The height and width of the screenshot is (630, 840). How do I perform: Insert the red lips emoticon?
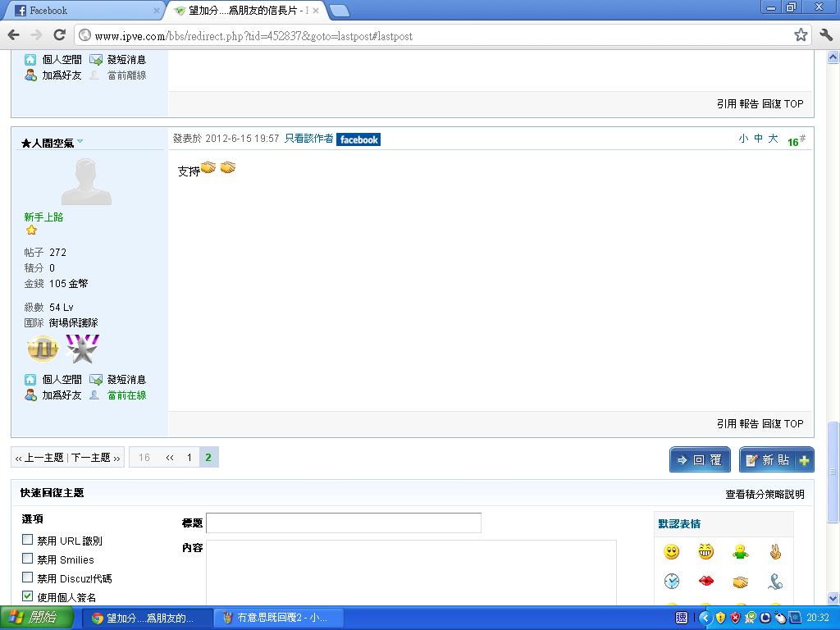(x=706, y=582)
